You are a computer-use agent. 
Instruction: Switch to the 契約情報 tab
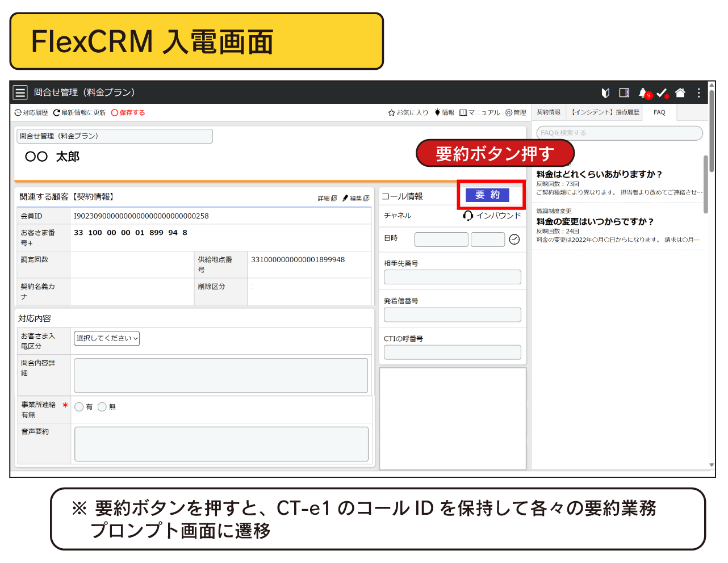(x=549, y=112)
